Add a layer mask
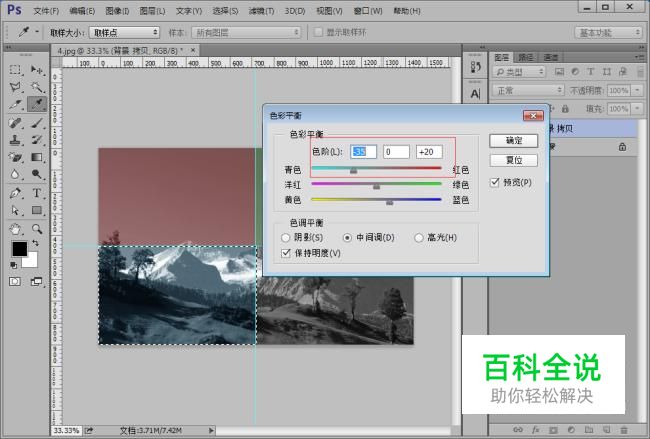The image size is (650, 439). click(x=553, y=430)
